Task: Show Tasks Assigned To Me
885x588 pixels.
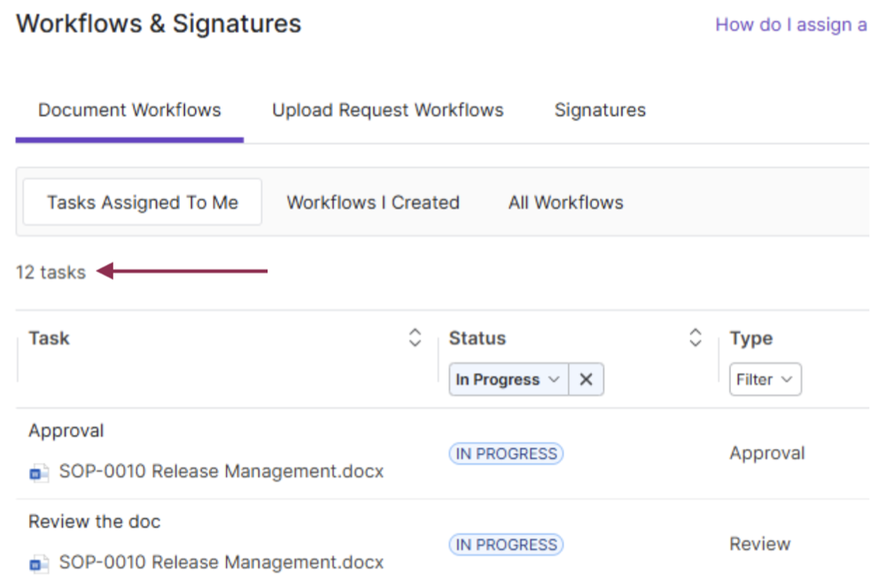Action: (143, 203)
